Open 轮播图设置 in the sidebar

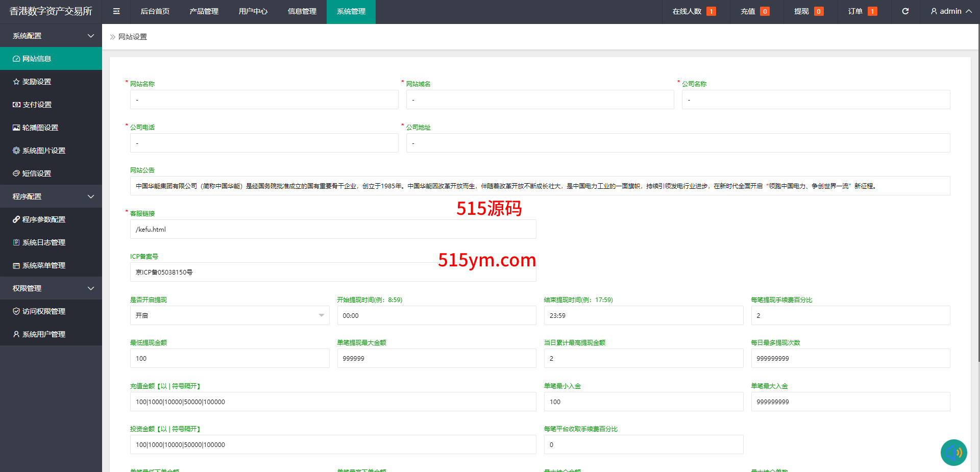40,128
